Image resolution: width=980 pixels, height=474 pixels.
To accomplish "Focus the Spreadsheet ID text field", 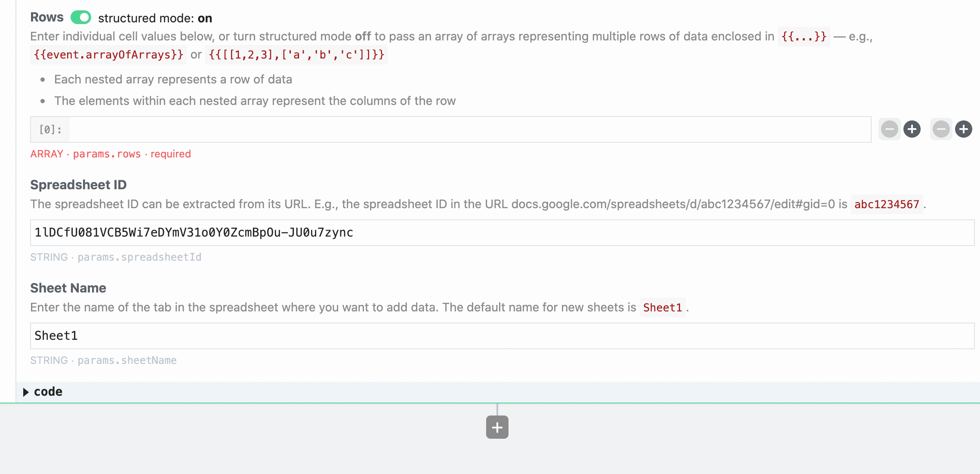I will [x=502, y=233].
